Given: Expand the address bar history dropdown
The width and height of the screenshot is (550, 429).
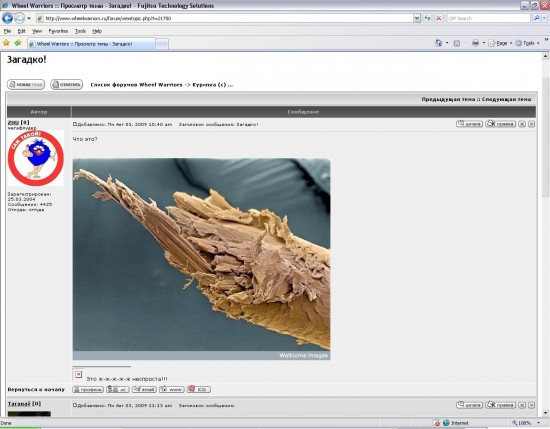Looking at the screenshot, I should click(x=417, y=18).
